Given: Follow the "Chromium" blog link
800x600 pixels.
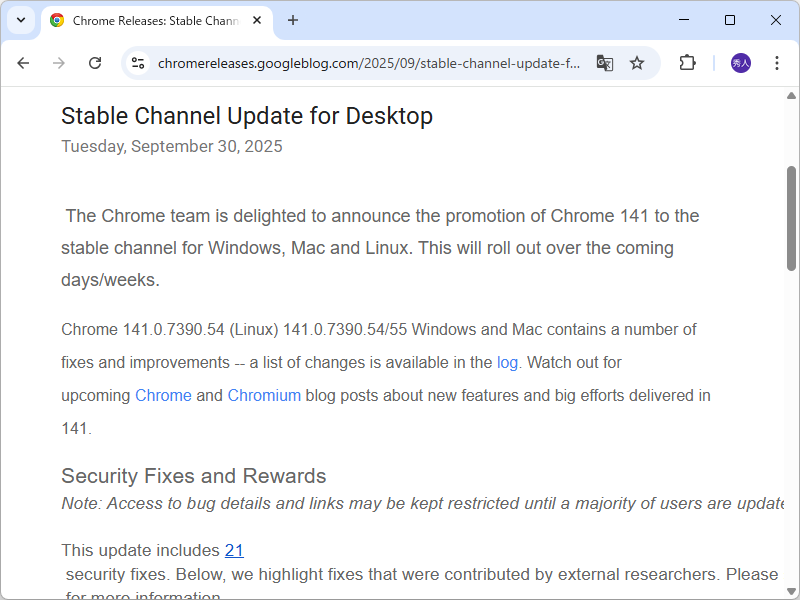Looking at the screenshot, I should [x=264, y=395].
